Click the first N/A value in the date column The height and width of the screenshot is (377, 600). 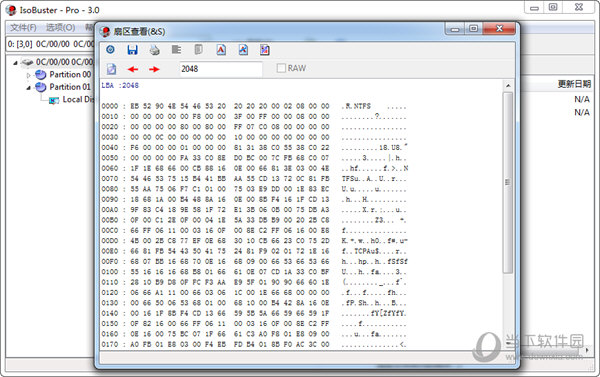582,100
